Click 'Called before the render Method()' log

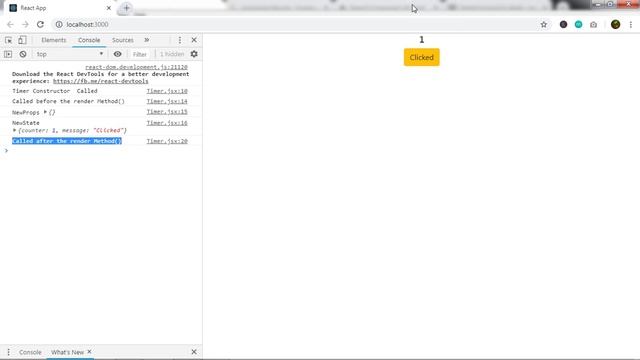[x=68, y=101]
